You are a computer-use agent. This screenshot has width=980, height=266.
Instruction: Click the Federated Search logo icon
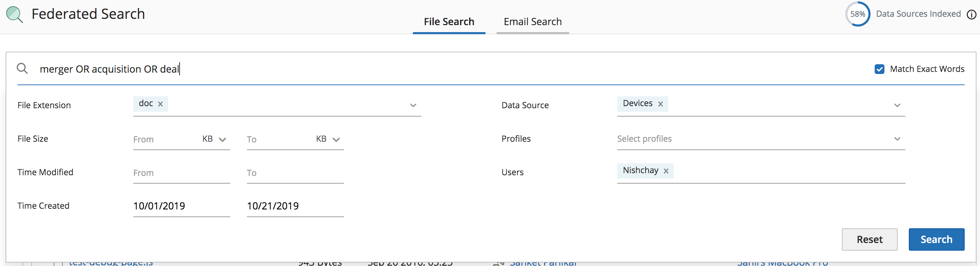point(14,14)
